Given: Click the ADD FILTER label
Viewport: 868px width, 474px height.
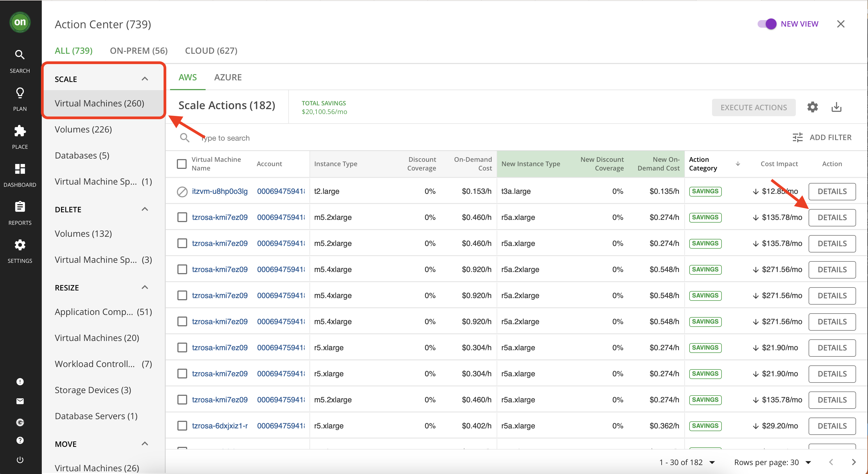Looking at the screenshot, I should pos(830,138).
